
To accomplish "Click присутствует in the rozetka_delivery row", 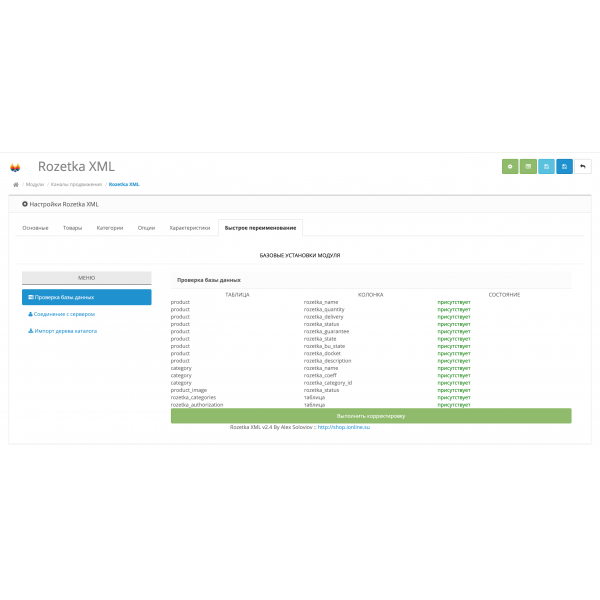I will click(454, 317).
